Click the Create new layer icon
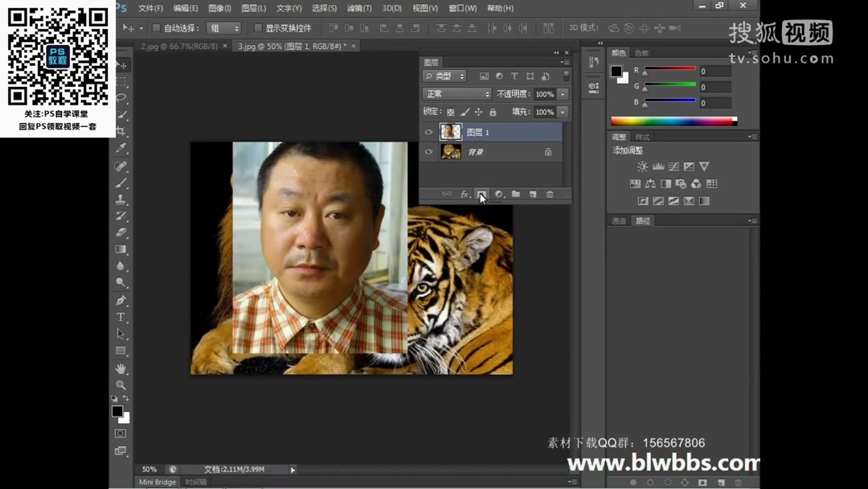Screen dimensions: 868x489 [533, 194]
